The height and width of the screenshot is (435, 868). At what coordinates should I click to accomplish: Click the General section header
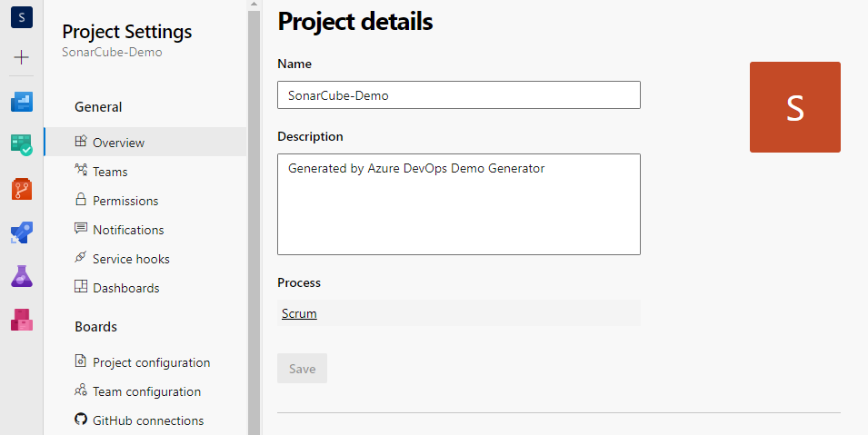click(98, 107)
